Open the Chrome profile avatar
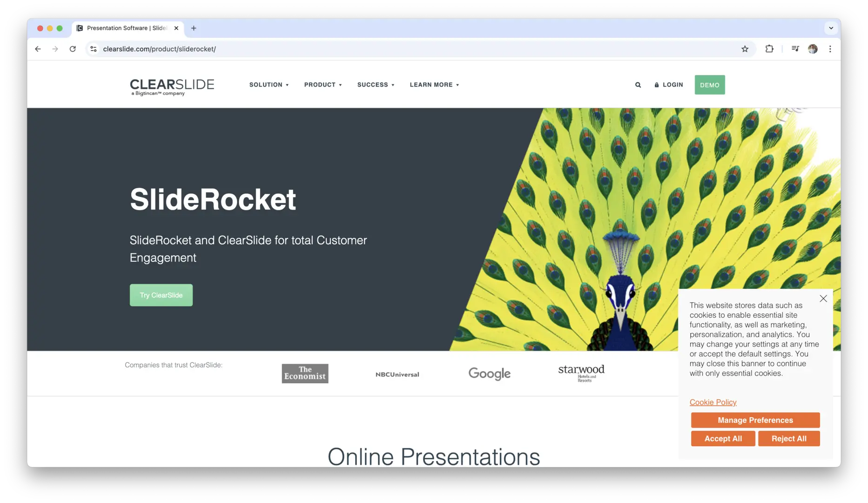Viewport: 868px width, 503px height. 813,49
